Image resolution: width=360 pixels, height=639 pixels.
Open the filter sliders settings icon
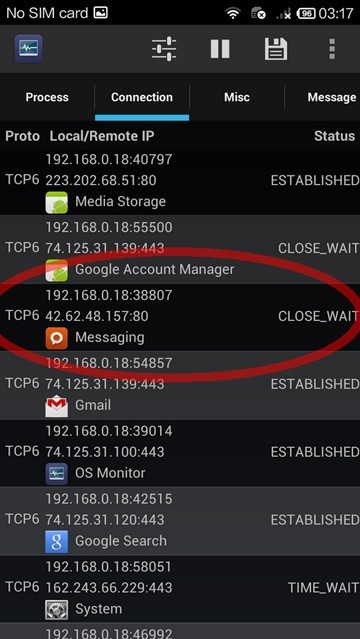[164, 49]
